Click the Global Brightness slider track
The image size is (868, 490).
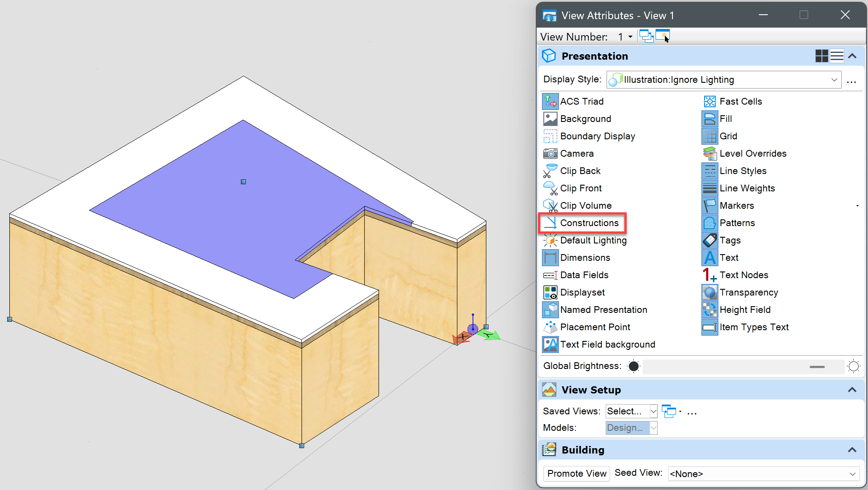tap(743, 367)
